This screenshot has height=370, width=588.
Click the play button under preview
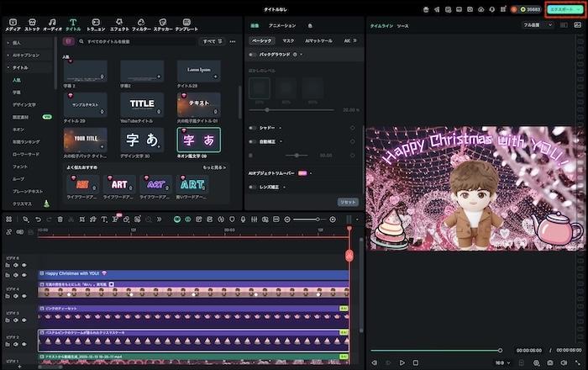pyautogui.click(x=402, y=363)
